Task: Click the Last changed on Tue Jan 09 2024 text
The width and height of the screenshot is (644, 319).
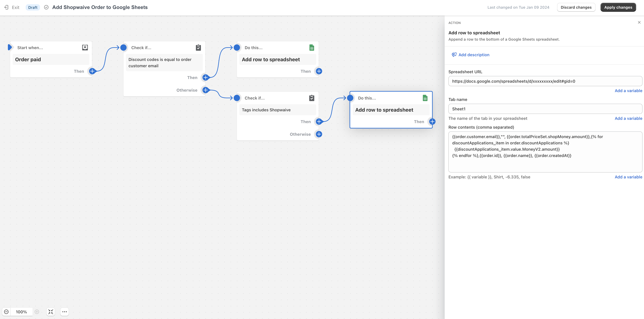Action: tap(518, 8)
